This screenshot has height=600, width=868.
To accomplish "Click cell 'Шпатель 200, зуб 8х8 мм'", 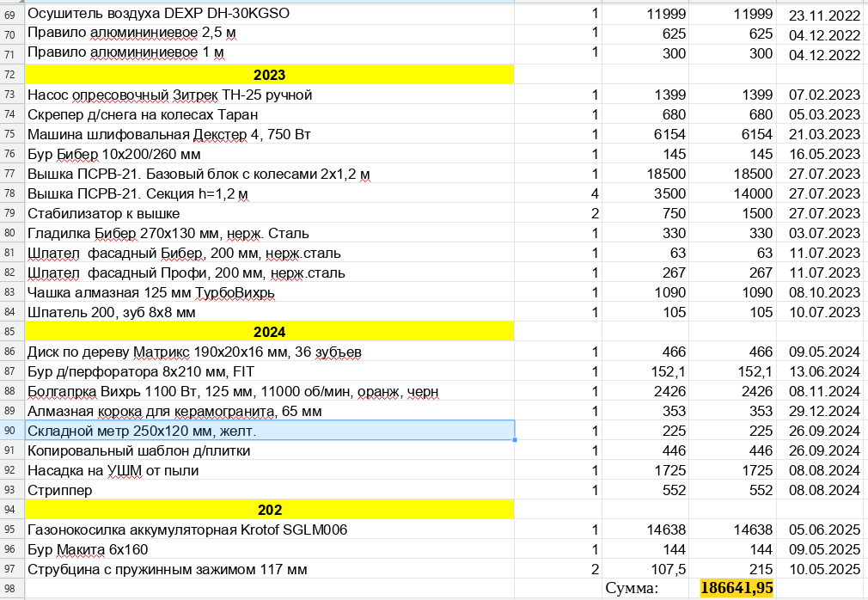I will tap(270, 312).
